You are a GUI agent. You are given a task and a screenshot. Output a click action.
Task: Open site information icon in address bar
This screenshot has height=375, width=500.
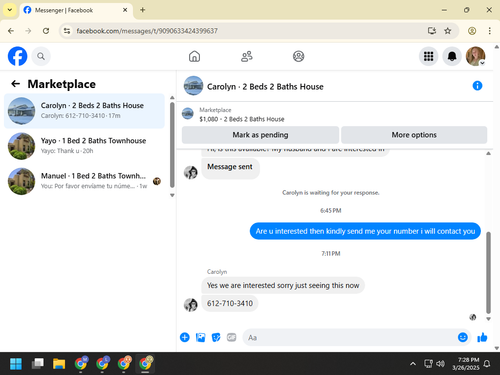pyautogui.click(x=67, y=31)
